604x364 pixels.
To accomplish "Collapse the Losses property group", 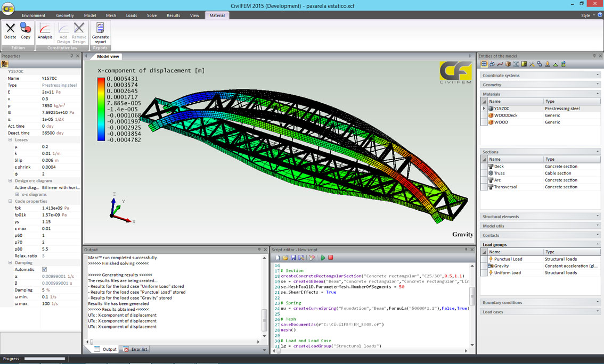I will (x=11, y=139).
